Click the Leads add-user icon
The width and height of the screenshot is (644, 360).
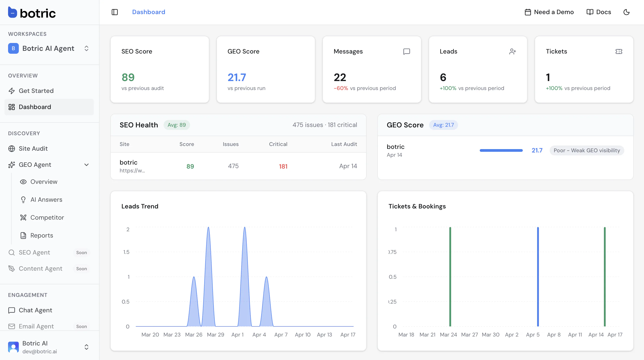click(x=512, y=51)
